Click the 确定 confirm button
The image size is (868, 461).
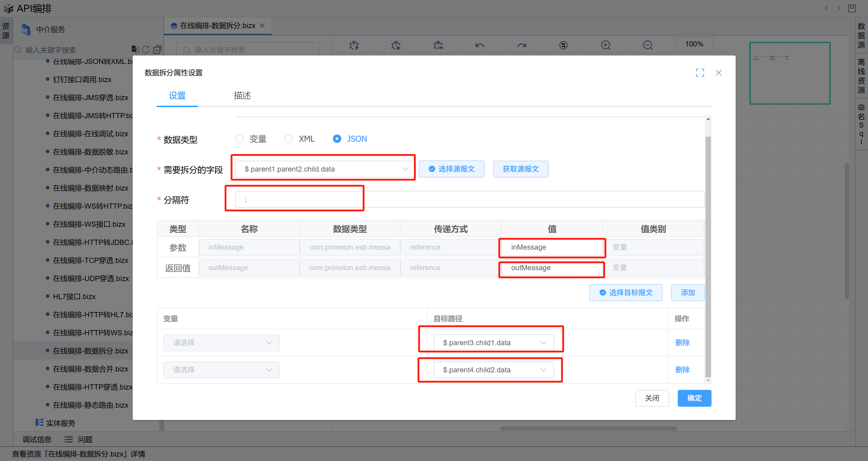click(694, 398)
